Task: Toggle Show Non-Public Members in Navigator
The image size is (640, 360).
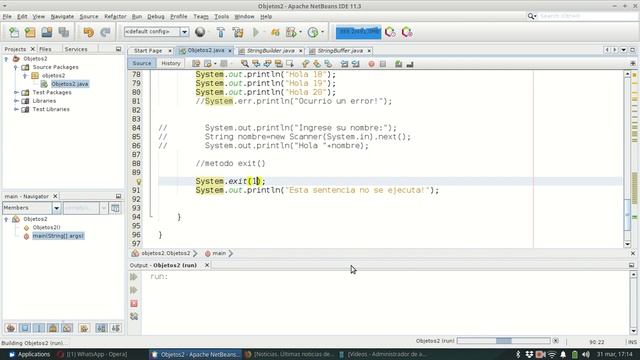Action: tap(53, 328)
